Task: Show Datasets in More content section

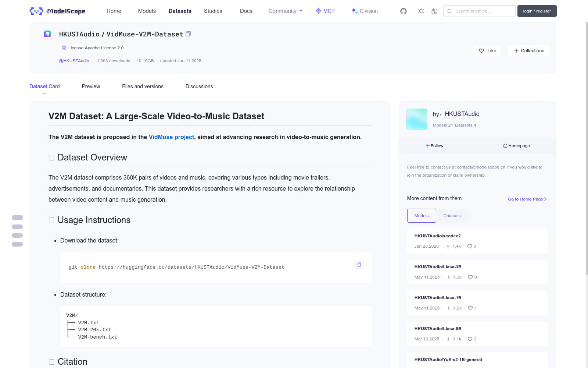Action: coord(452,216)
